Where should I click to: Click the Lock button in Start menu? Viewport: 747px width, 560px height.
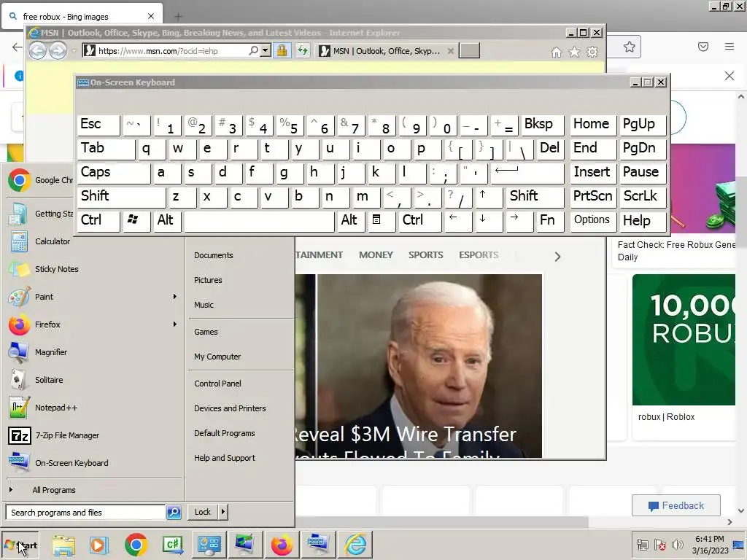coord(203,512)
